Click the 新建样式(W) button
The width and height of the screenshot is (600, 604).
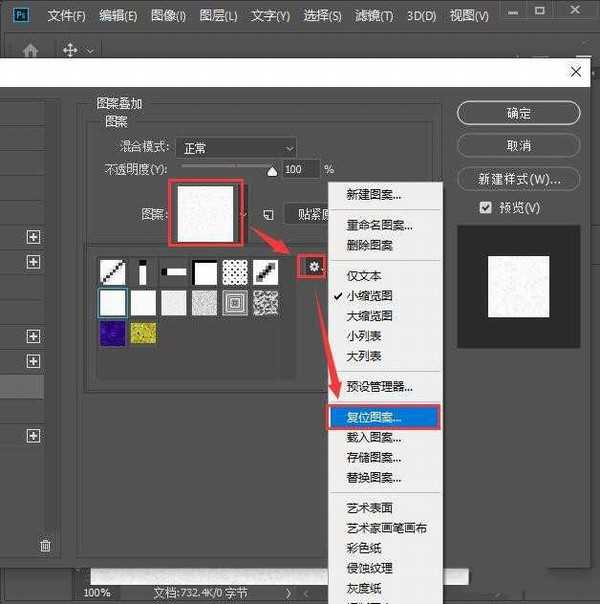click(x=518, y=179)
